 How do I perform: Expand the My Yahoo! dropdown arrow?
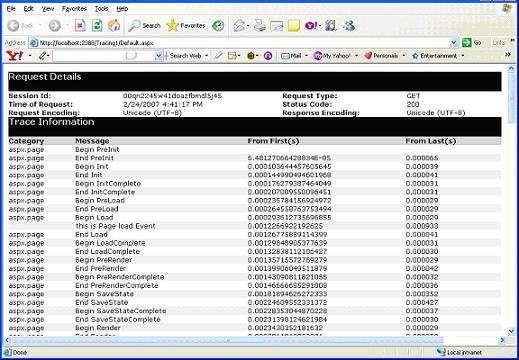tap(356, 56)
